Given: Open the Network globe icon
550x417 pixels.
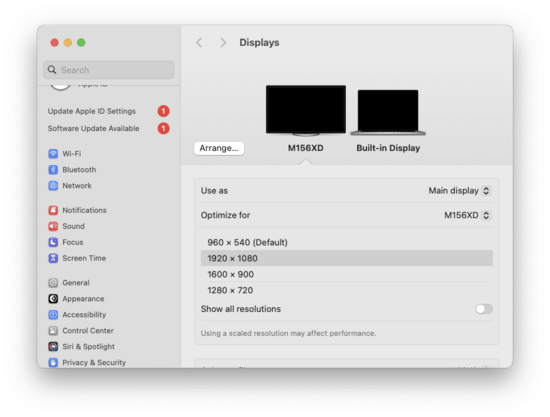Looking at the screenshot, I should 53,186.
